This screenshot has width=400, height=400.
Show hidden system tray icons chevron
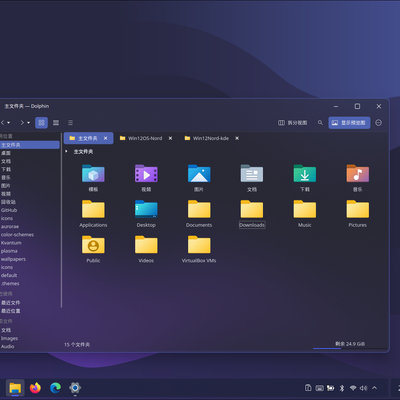click(374, 388)
